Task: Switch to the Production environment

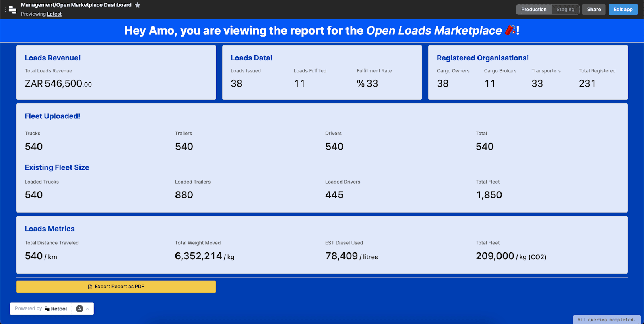Action: (534, 10)
